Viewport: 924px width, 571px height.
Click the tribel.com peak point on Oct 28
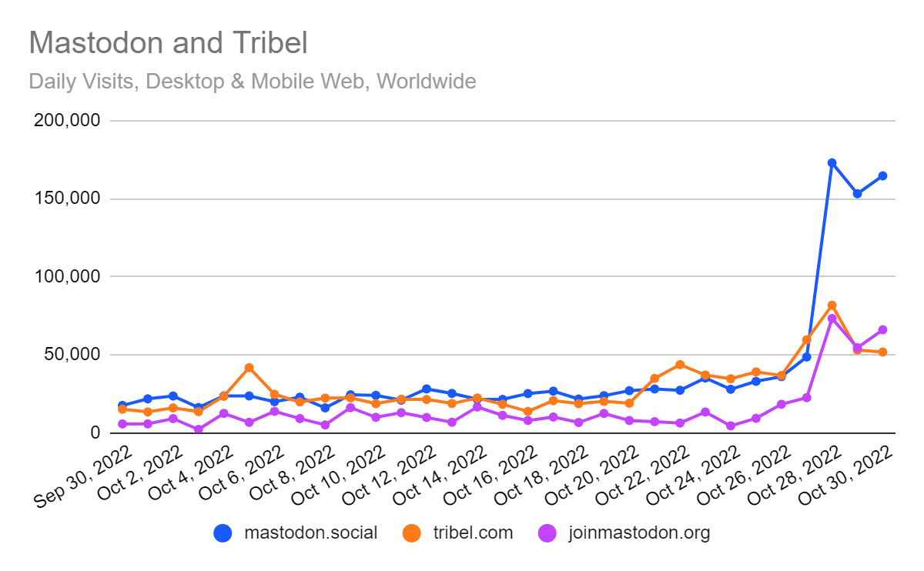click(x=832, y=306)
